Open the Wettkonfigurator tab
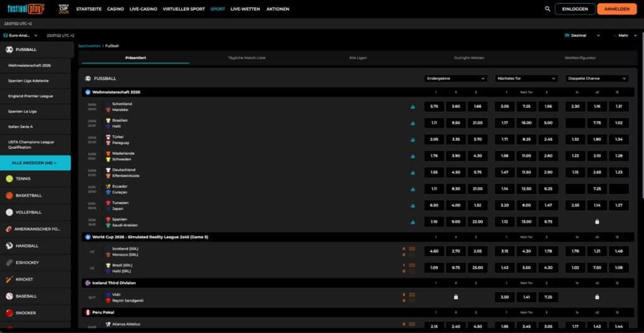 click(580, 58)
